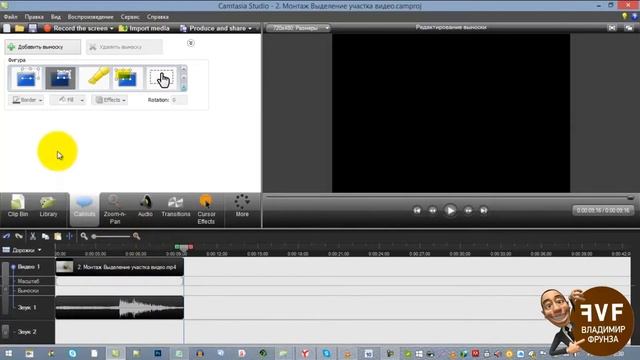Click the Open project folder icon
This screenshot has height=360, width=640.
[19, 28]
